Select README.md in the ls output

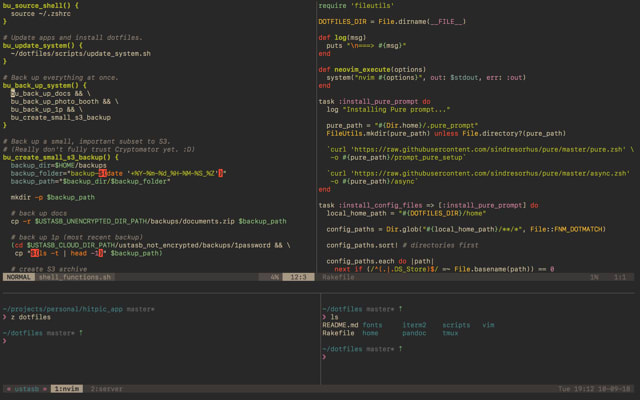click(x=340, y=325)
